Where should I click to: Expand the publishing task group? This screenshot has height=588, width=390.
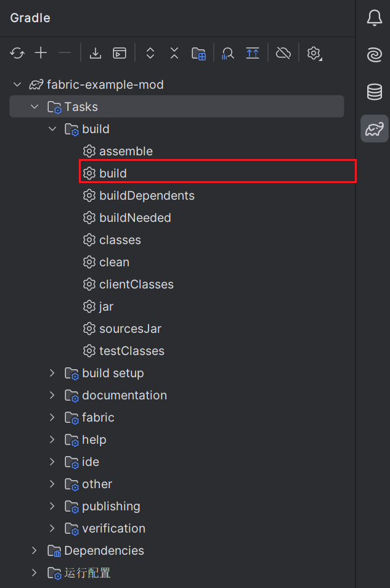(52, 506)
